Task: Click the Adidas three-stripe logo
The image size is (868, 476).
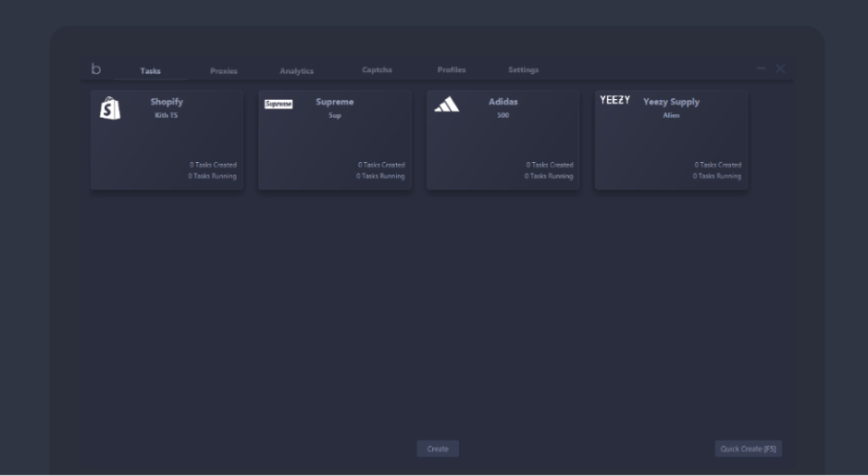Action: tap(446, 106)
